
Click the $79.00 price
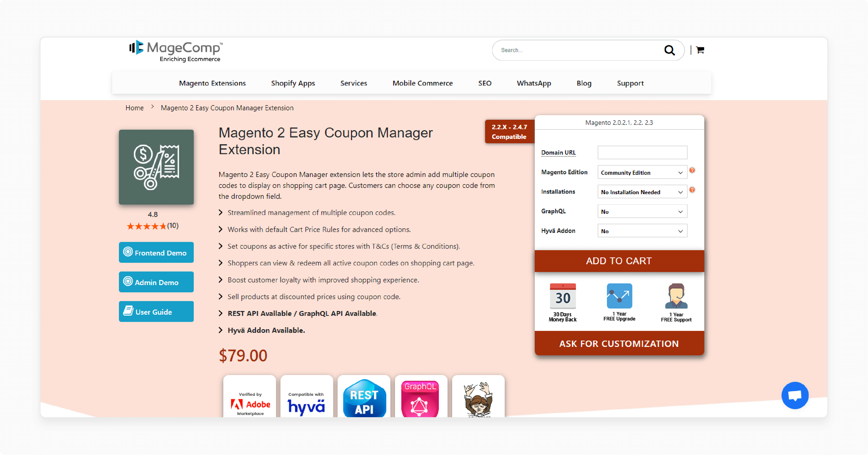[x=243, y=356]
